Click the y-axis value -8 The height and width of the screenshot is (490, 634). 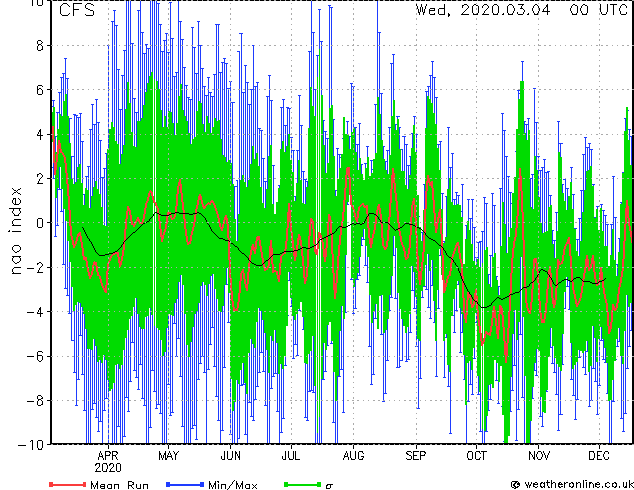click(x=34, y=400)
